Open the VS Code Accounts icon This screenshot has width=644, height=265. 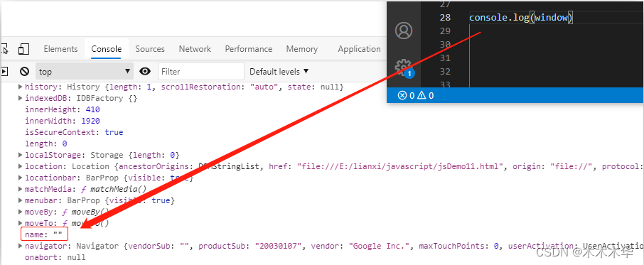(x=403, y=31)
